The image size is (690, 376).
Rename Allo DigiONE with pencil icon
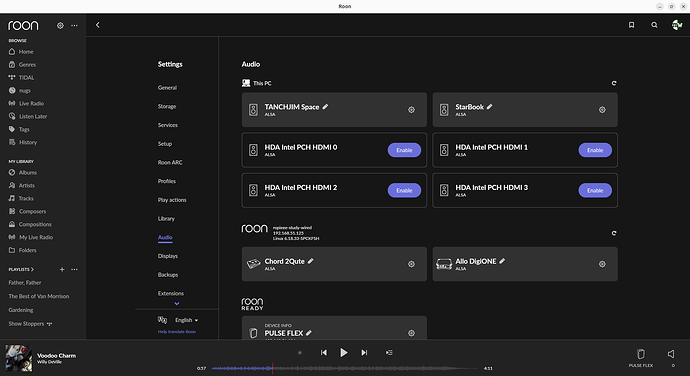[502, 261]
